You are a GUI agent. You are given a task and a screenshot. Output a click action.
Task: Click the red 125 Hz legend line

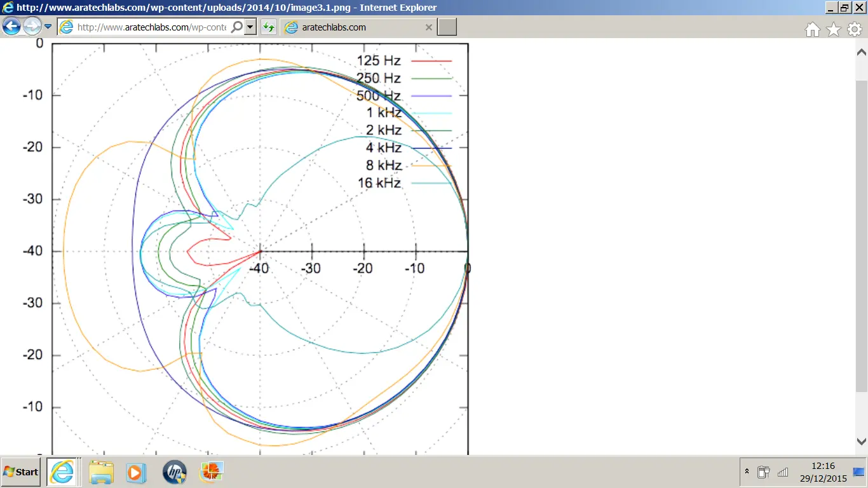431,61
